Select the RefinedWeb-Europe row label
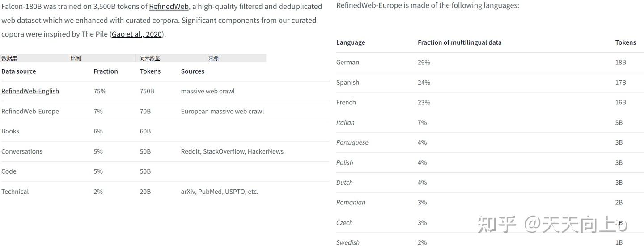The width and height of the screenshot is (644, 250). point(30,111)
